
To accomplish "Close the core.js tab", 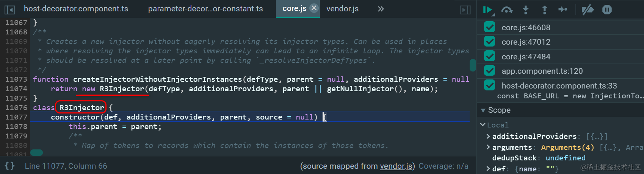I will click(314, 8).
